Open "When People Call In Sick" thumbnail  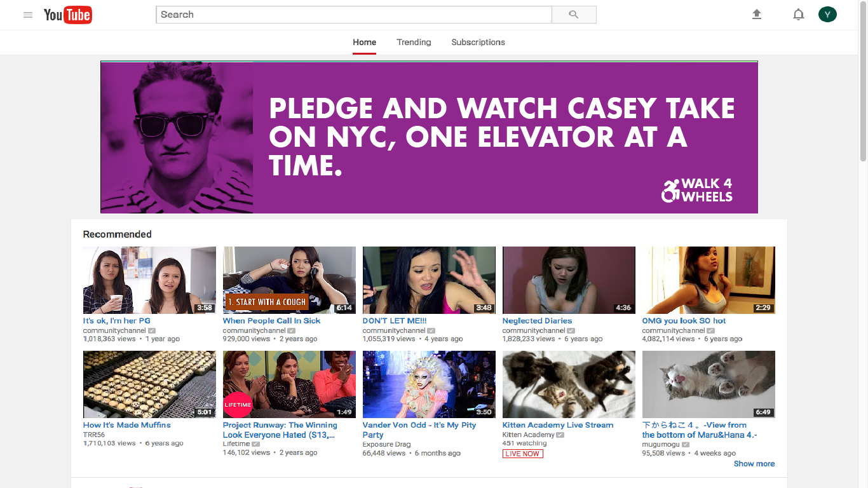click(x=289, y=280)
